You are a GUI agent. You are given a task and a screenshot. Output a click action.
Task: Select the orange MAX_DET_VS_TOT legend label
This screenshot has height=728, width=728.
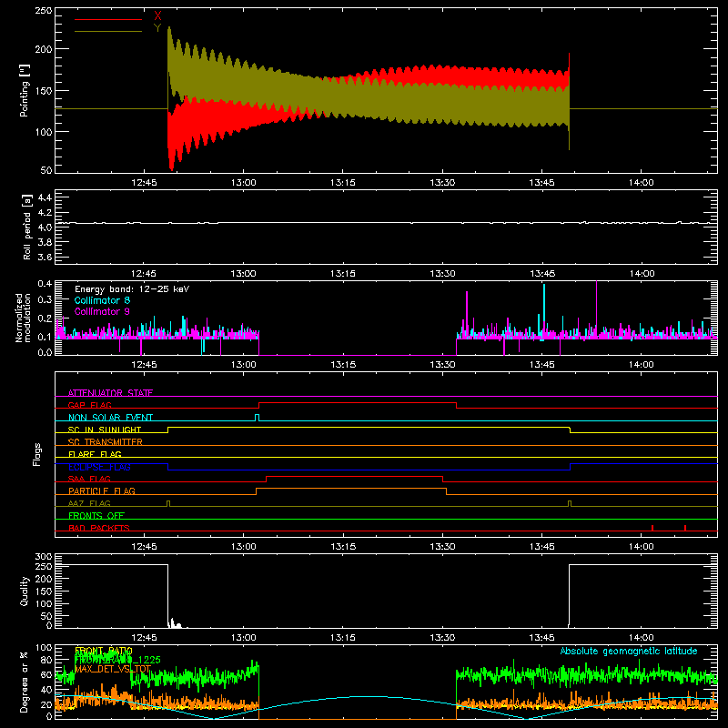(113, 669)
